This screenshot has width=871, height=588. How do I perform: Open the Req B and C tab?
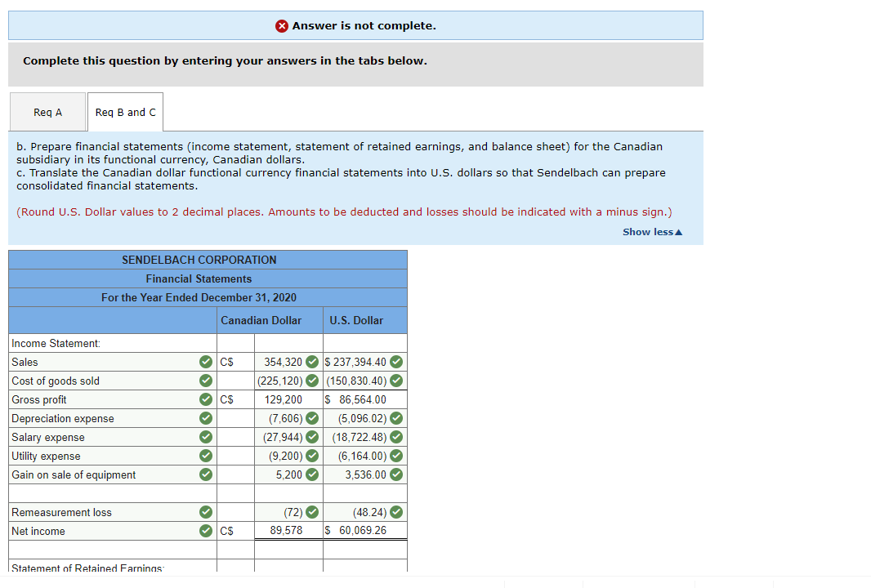pos(124,112)
